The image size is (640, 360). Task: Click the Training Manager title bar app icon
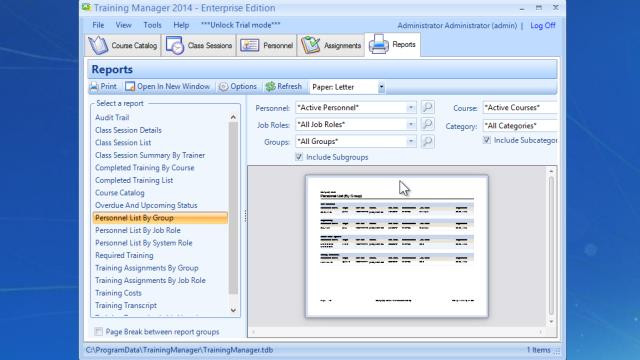click(x=86, y=7)
